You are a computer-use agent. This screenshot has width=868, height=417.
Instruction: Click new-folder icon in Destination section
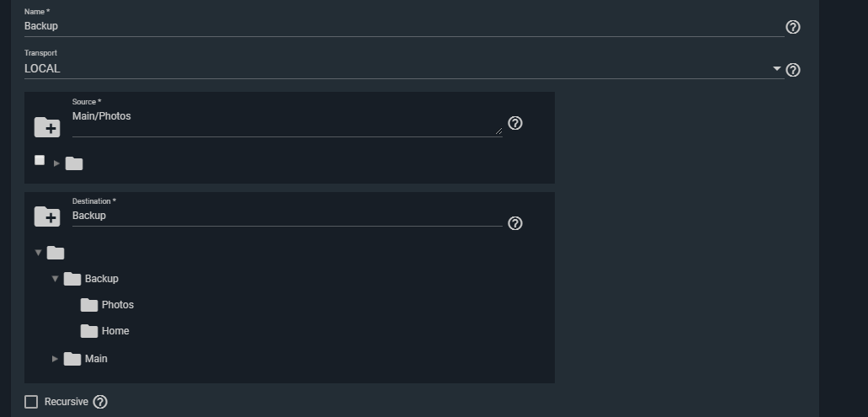coord(47,217)
